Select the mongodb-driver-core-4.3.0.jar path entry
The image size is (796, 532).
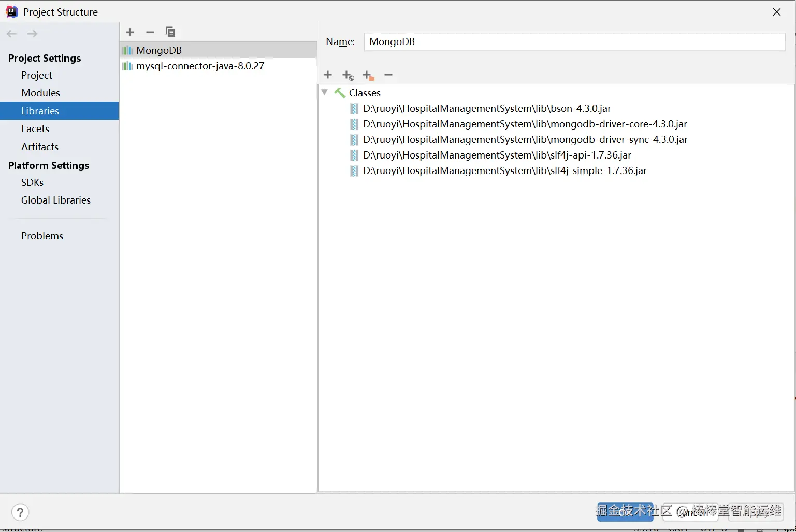(525, 124)
